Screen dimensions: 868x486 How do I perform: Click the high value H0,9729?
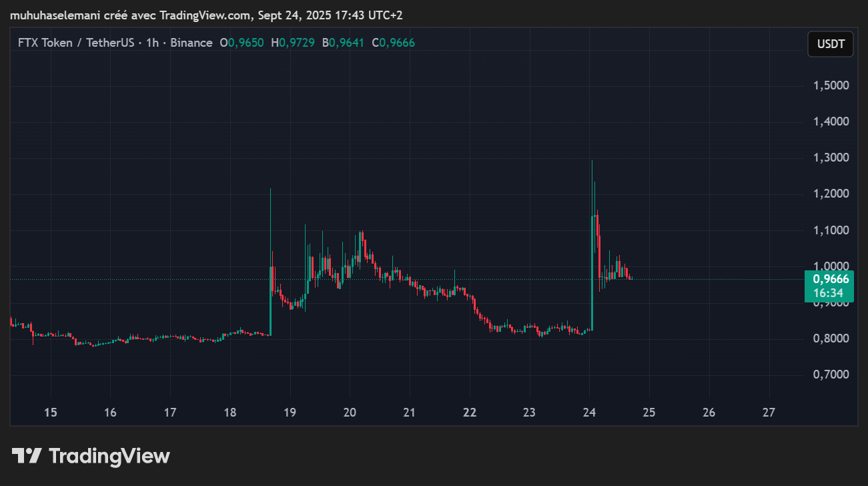pyautogui.click(x=292, y=43)
